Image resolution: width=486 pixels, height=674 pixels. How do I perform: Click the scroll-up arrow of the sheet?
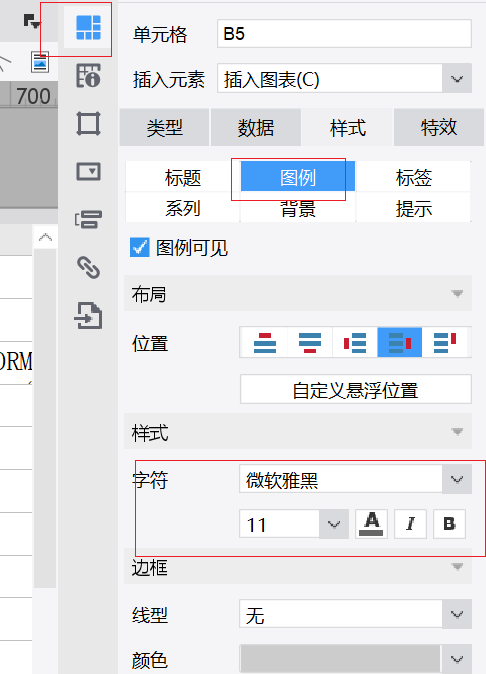(45, 237)
